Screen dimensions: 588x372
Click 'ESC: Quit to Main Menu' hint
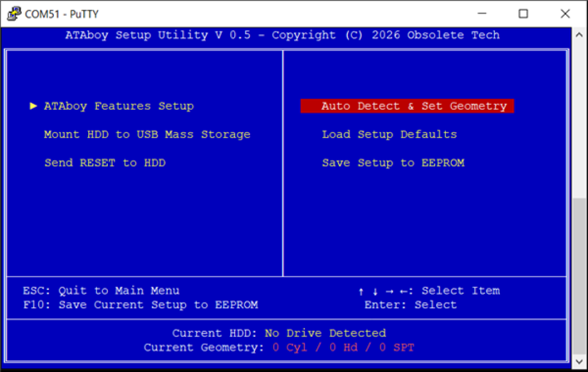101,291
